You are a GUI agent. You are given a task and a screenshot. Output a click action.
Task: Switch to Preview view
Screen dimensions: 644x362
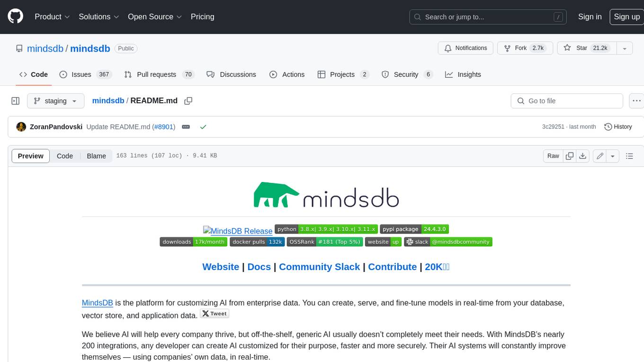[x=30, y=156]
